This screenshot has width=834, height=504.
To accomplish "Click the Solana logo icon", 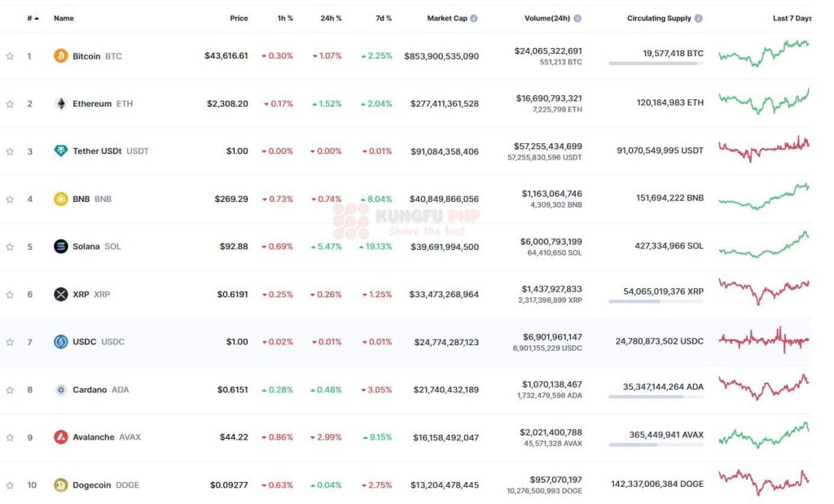I will pos(60,246).
